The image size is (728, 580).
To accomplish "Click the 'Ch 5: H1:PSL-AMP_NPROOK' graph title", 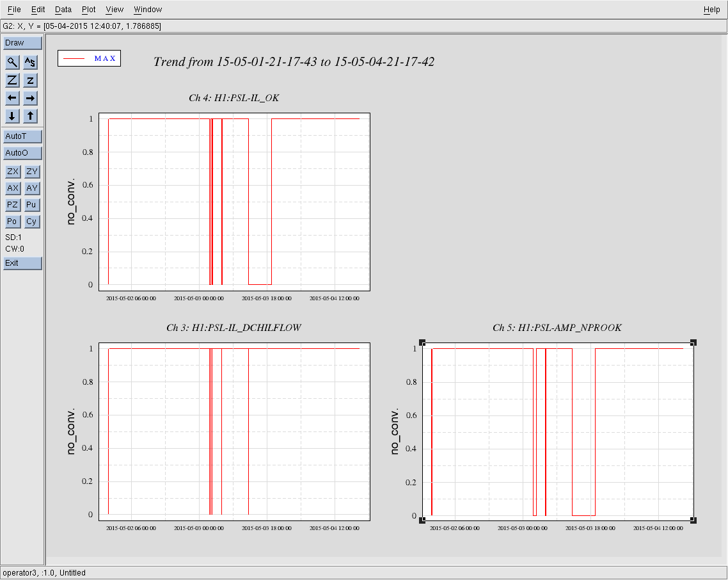I will click(x=557, y=328).
